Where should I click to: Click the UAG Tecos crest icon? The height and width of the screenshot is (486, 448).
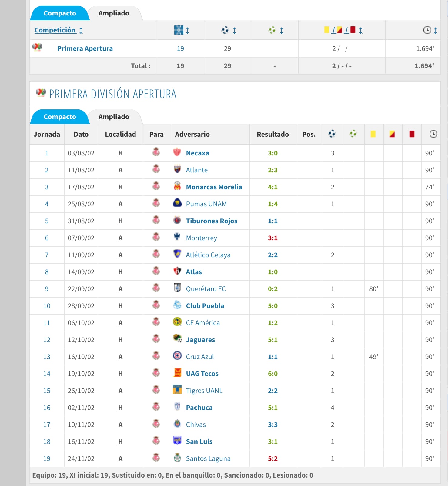click(x=177, y=373)
